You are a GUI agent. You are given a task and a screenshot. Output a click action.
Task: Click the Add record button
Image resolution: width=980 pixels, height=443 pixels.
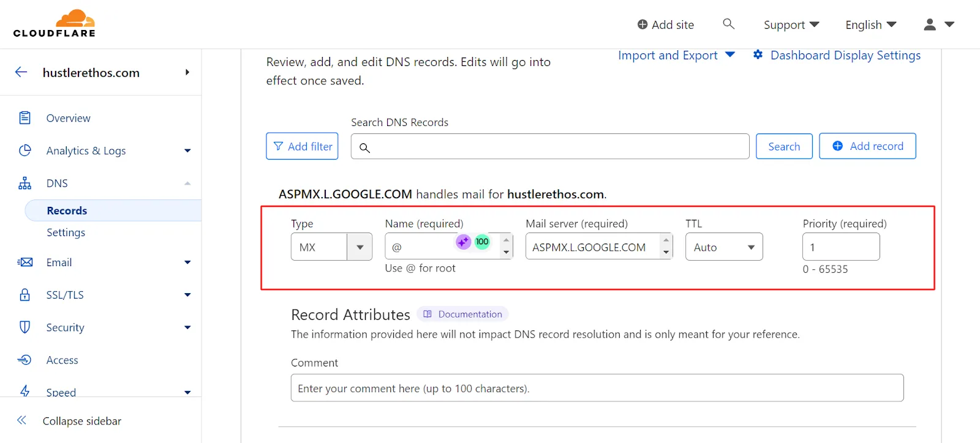click(x=867, y=146)
